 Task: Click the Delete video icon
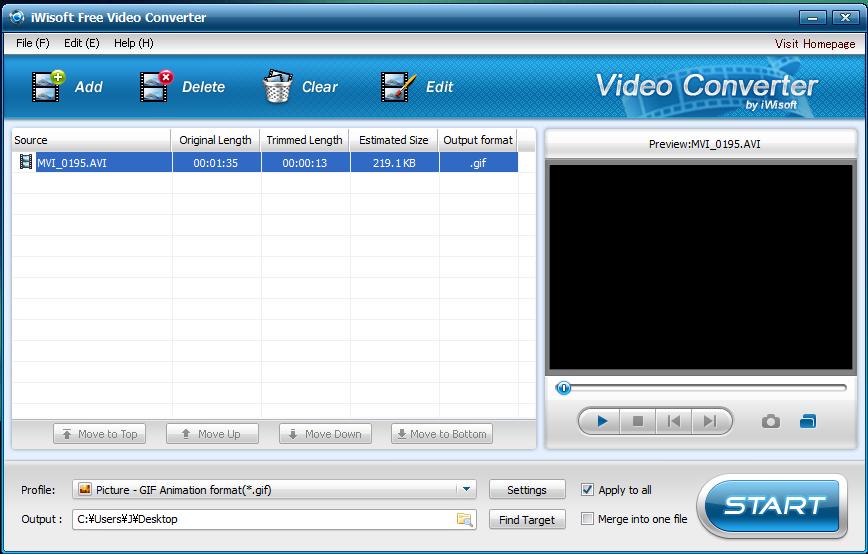[157, 86]
